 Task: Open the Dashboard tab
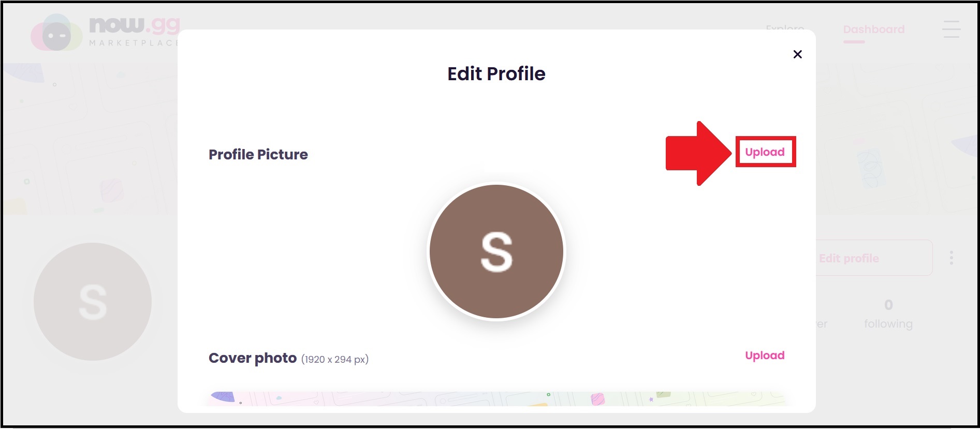click(x=874, y=29)
